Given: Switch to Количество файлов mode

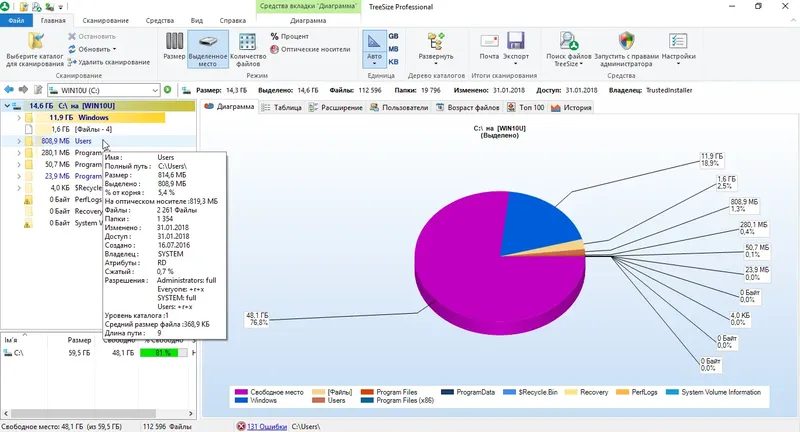Looking at the screenshot, I should pos(248,49).
